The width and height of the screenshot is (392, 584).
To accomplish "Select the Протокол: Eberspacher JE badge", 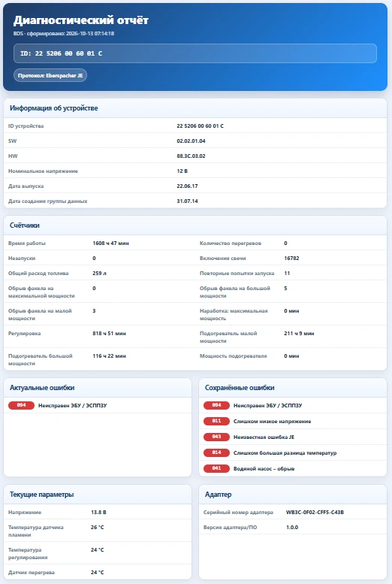I will [x=50, y=75].
